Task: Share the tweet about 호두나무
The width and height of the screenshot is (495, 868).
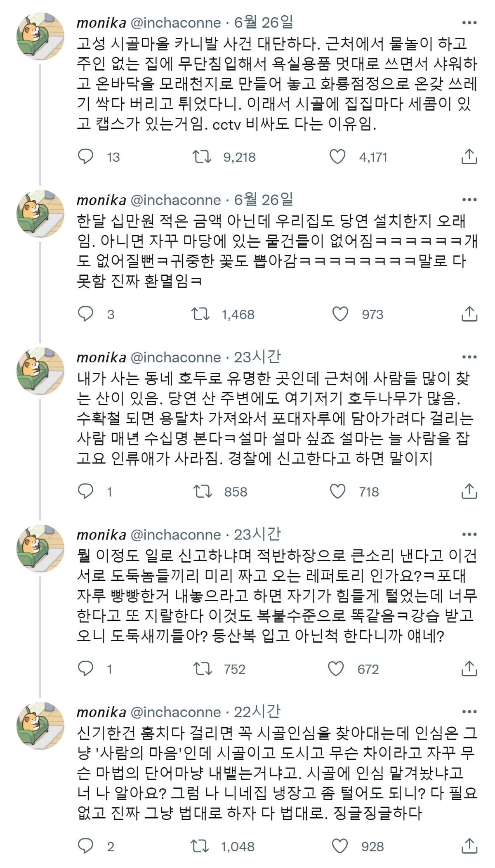Action: click(469, 492)
